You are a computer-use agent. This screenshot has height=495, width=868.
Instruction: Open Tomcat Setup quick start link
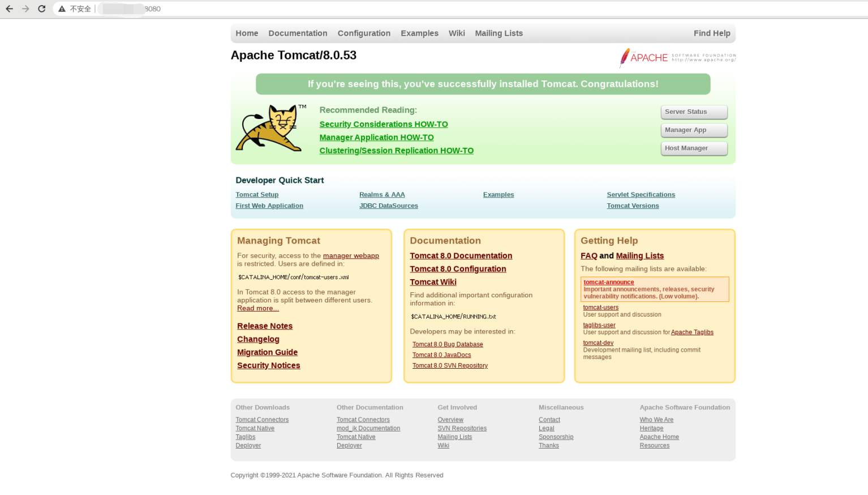click(257, 195)
